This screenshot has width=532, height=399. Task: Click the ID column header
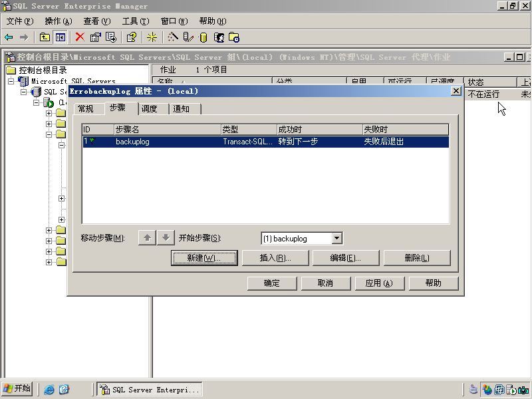pyautogui.click(x=98, y=129)
